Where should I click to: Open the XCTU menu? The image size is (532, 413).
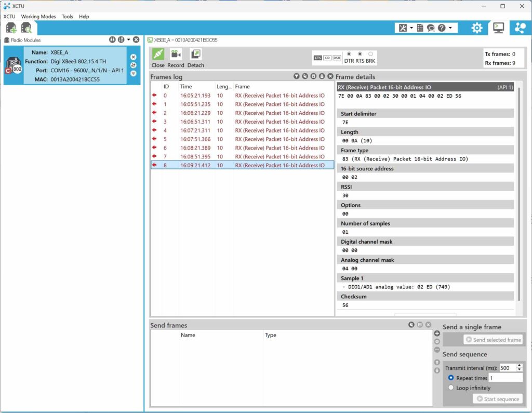9,16
